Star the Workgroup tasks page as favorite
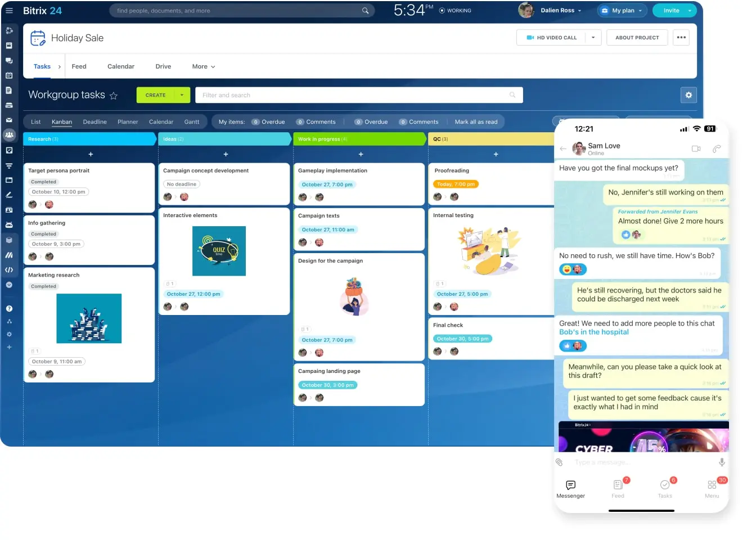 [114, 96]
